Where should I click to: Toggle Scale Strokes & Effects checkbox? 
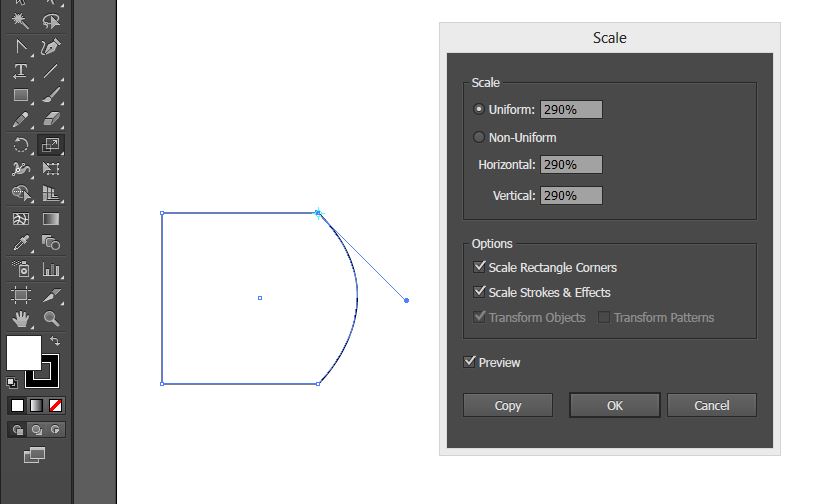click(480, 291)
